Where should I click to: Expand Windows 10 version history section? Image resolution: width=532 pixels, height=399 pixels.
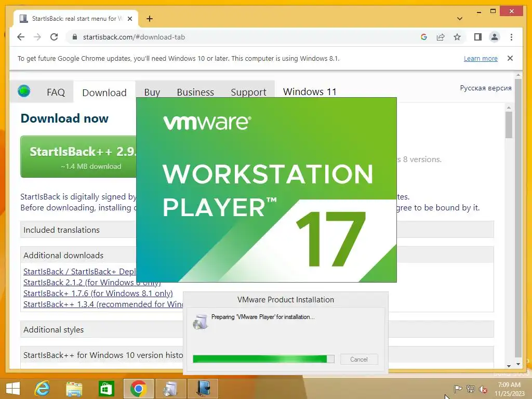(102, 355)
